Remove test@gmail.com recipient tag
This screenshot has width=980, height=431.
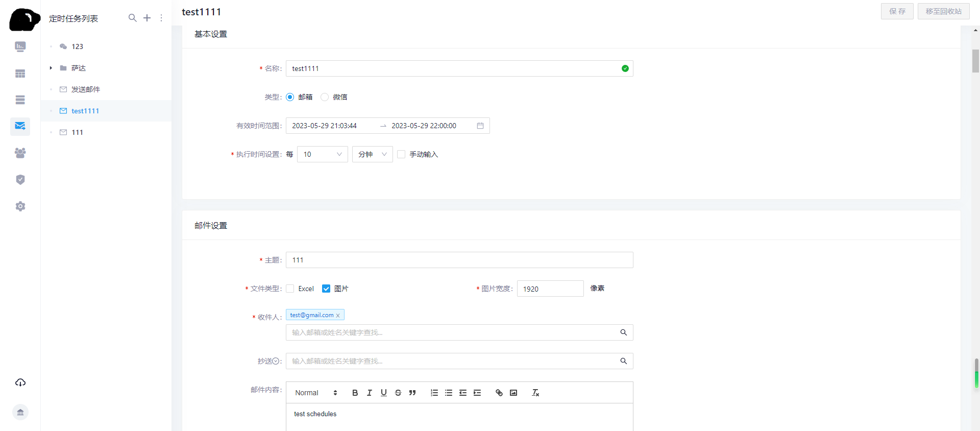pos(338,316)
